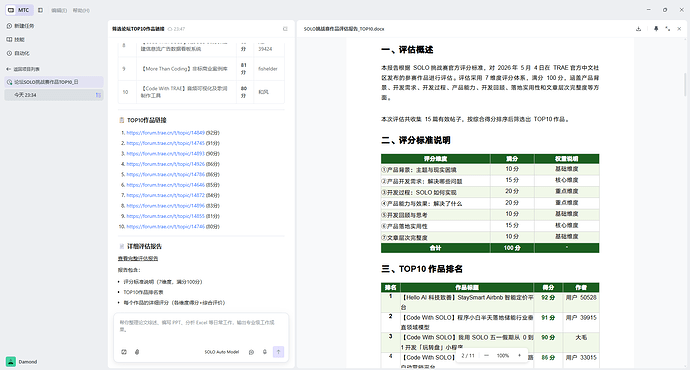The image size is (690, 370).
Task: Click the 一、评估概述 heading
Action: [x=407, y=50]
